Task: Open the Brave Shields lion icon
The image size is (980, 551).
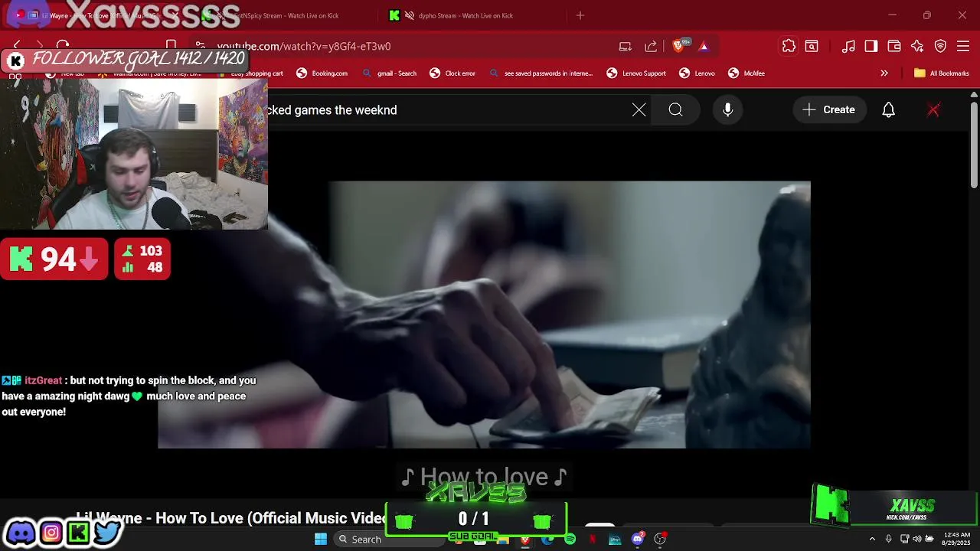Action: 678,46
